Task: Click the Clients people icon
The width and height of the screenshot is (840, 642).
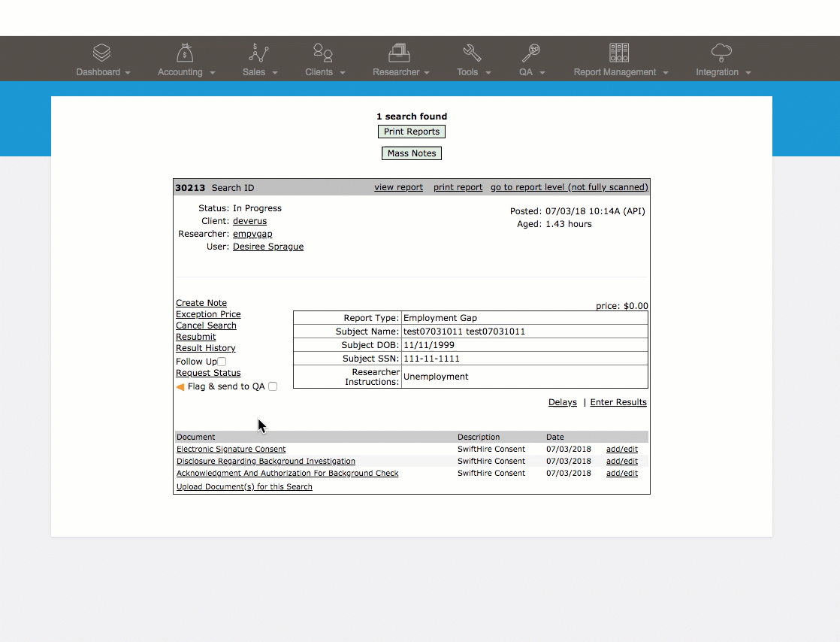Action: tap(323, 53)
